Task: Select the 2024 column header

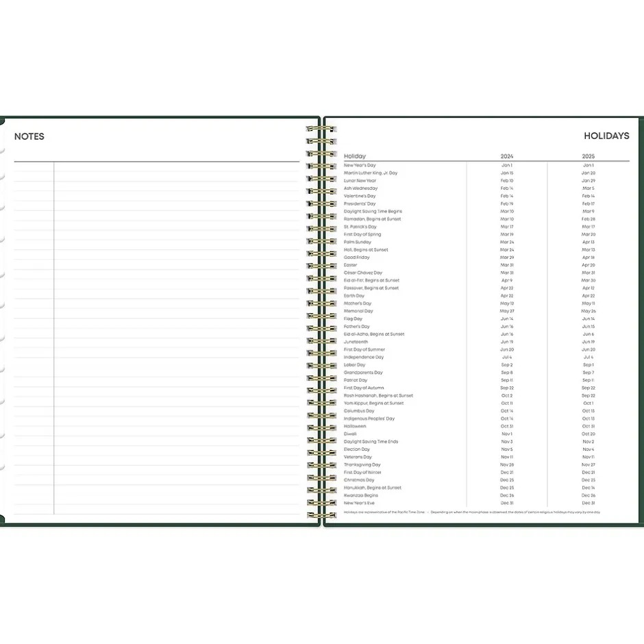Action: pos(506,156)
